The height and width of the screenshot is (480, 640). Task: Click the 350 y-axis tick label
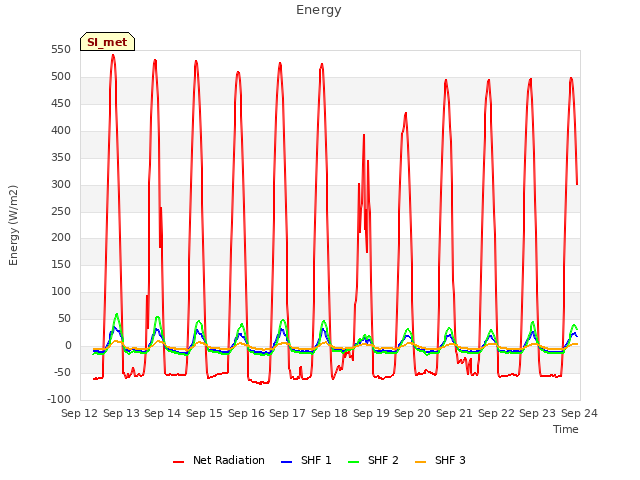pos(61,158)
